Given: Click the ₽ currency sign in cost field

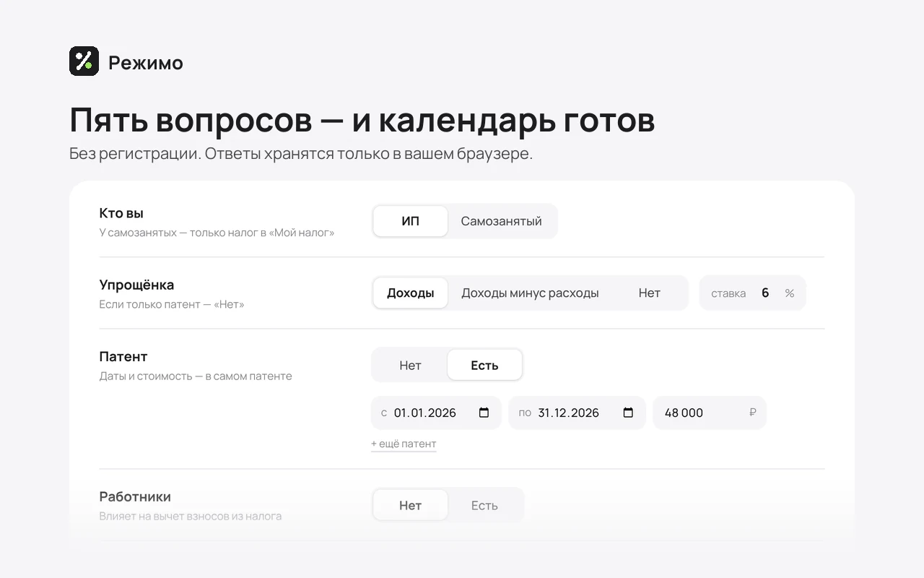Looking at the screenshot, I should pos(753,413).
